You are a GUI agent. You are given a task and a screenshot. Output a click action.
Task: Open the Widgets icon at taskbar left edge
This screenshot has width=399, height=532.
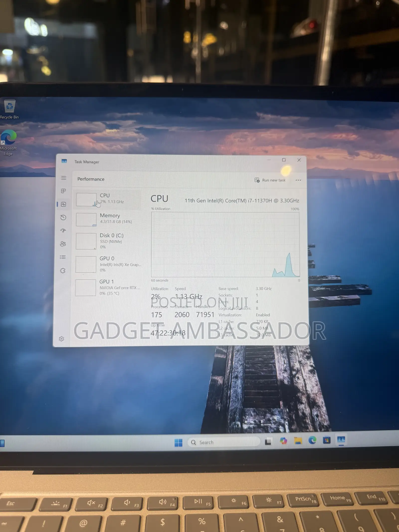click(2, 443)
